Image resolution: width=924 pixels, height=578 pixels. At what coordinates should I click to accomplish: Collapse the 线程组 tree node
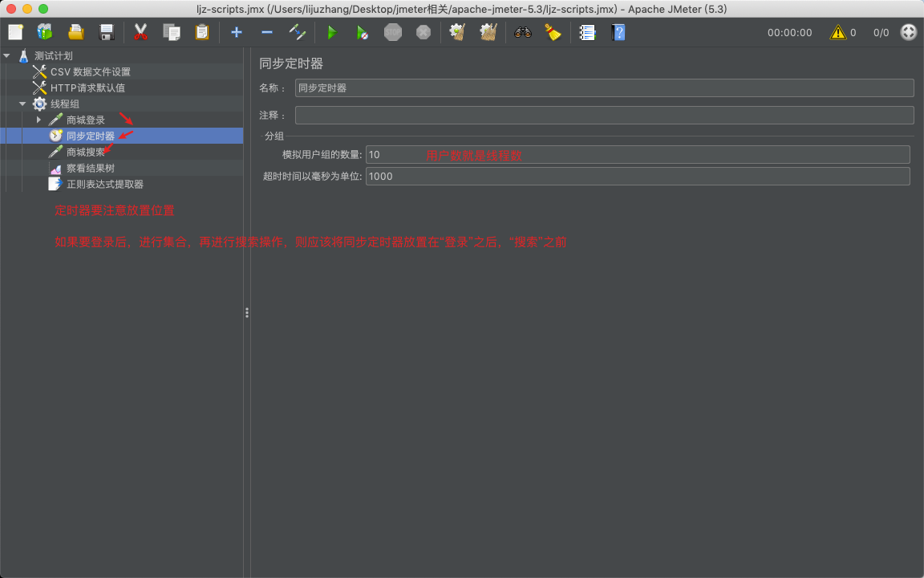[22, 104]
